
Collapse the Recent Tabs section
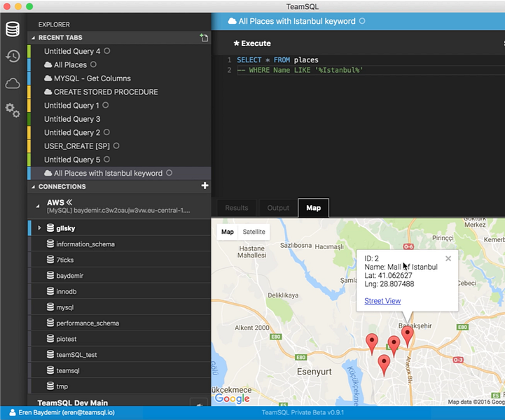(33, 38)
